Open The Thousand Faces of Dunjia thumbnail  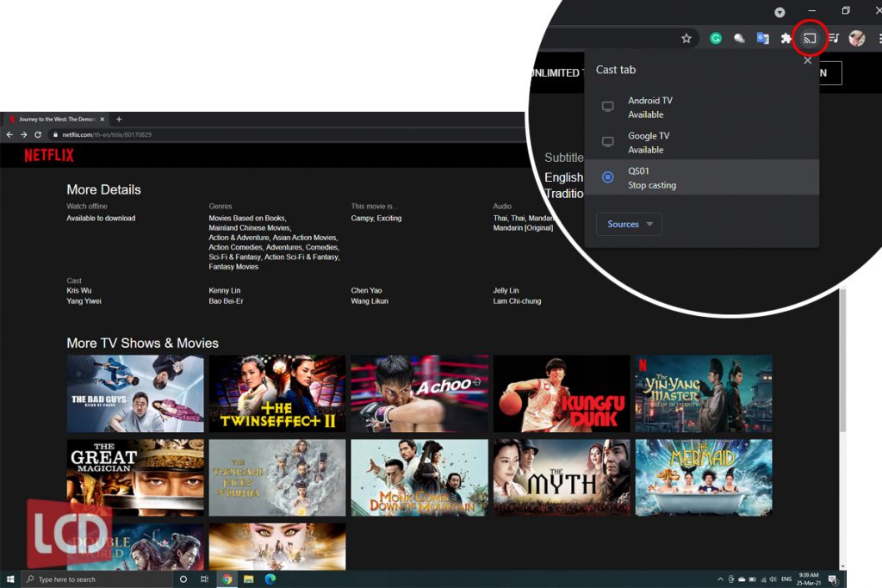[277, 478]
